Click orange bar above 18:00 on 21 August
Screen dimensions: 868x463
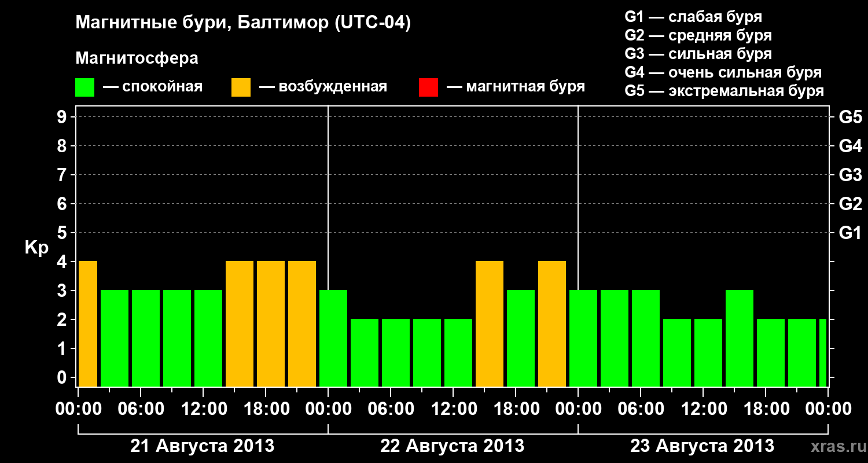pos(271,324)
